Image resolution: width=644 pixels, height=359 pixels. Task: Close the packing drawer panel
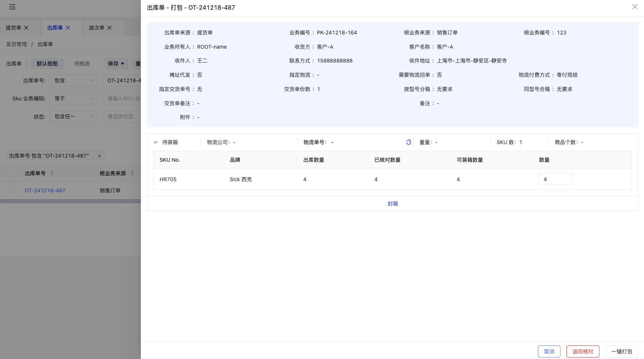click(x=635, y=7)
